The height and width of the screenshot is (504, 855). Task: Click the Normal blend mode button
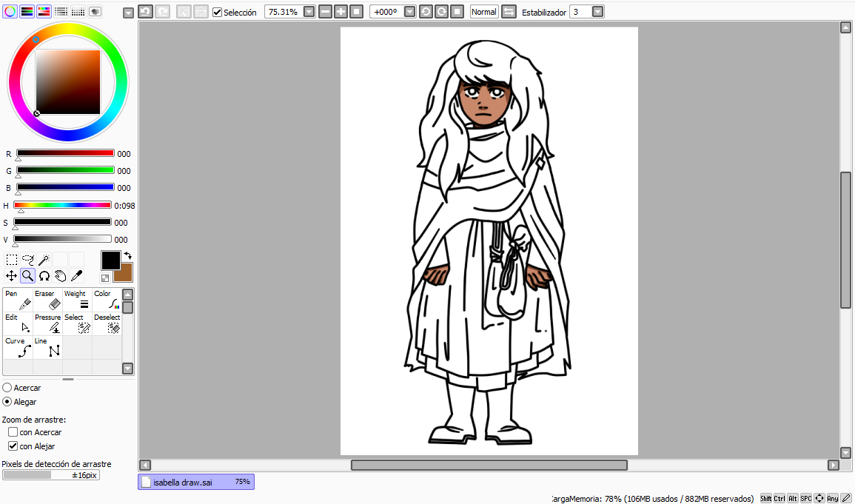[x=484, y=12]
